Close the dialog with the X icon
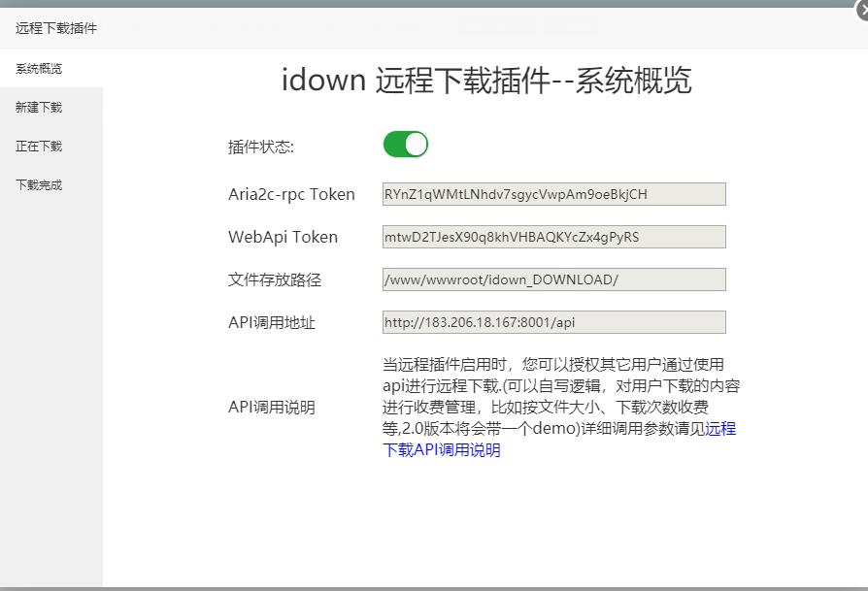The image size is (868, 591). [x=862, y=10]
